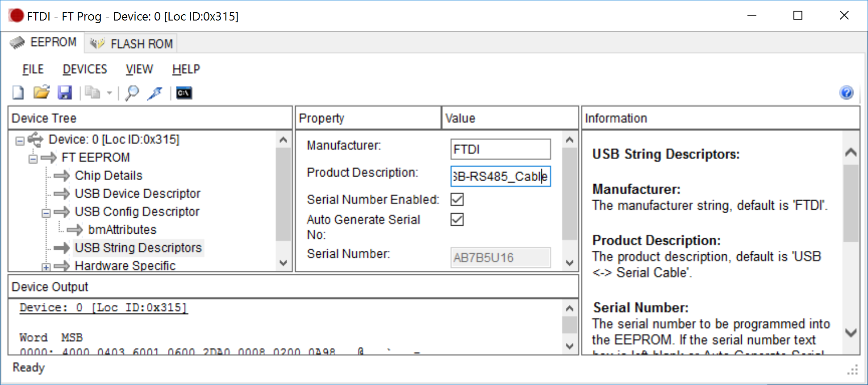
Task: Close the FT Prog window
Action: coord(844,15)
